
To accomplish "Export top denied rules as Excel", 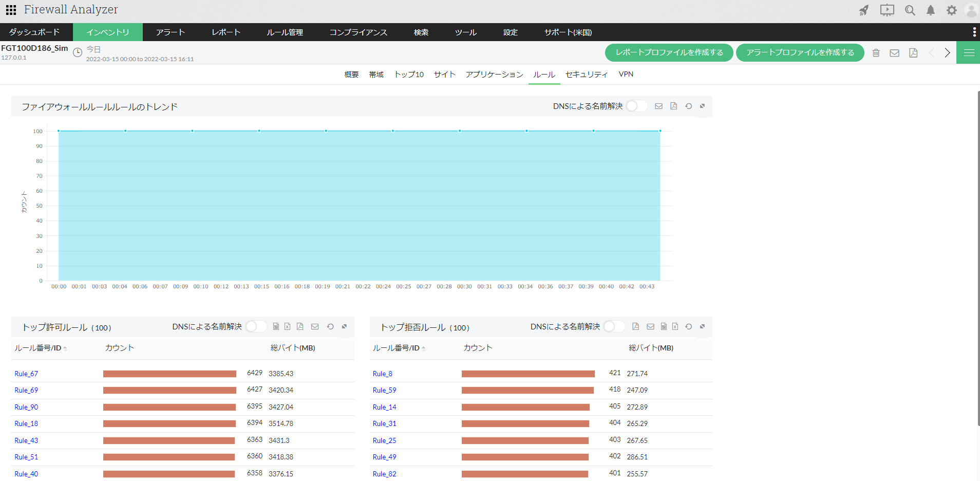I will (675, 327).
